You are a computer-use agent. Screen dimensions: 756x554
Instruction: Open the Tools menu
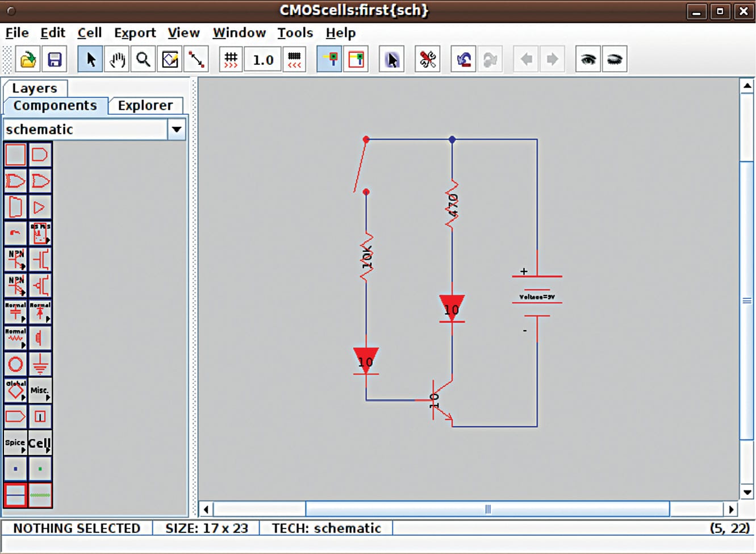tap(295, 33)
